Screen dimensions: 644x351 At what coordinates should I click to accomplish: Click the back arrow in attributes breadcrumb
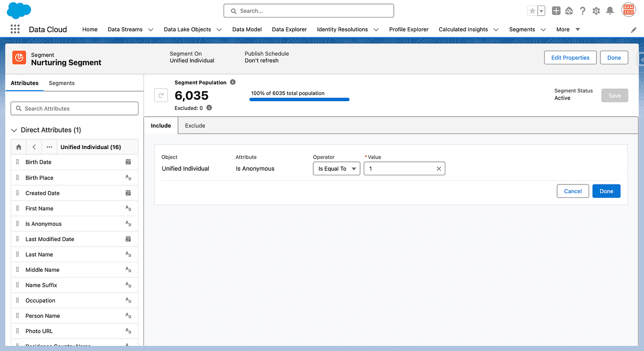click(34, 147)
